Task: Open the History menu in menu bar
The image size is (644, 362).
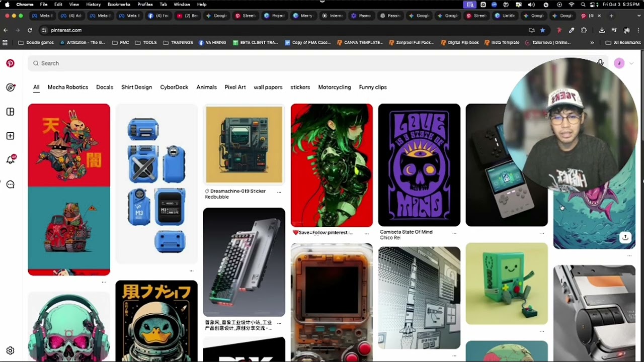Action: coord(93,5)
